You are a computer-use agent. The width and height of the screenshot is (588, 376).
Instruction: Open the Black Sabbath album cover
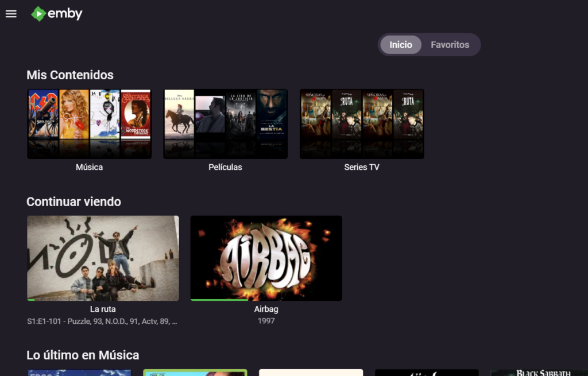pyautogui.click(x=540, y=373)
